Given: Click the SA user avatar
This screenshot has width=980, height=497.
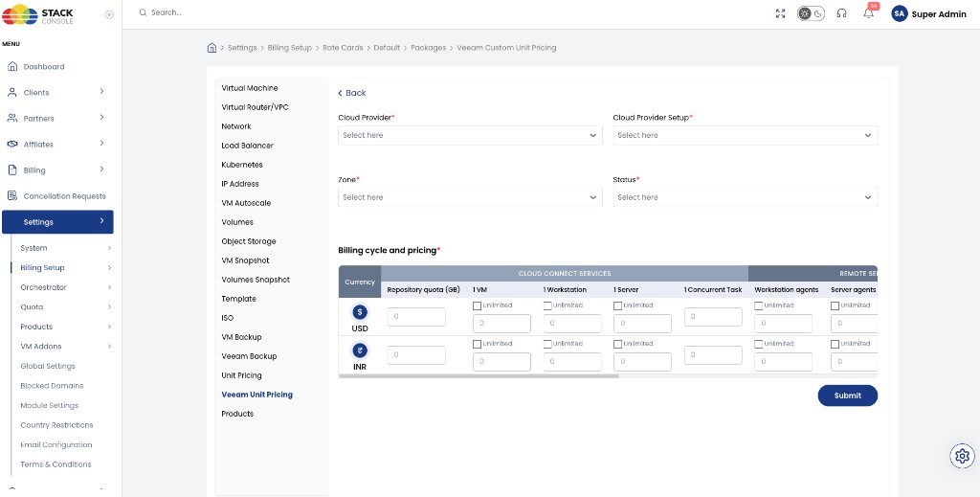Looking at the screenshot, I should (x=900, y=13).
